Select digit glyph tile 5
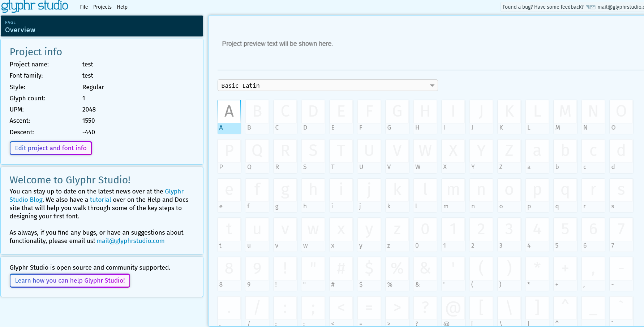644x327 pixels. point(565,235)
